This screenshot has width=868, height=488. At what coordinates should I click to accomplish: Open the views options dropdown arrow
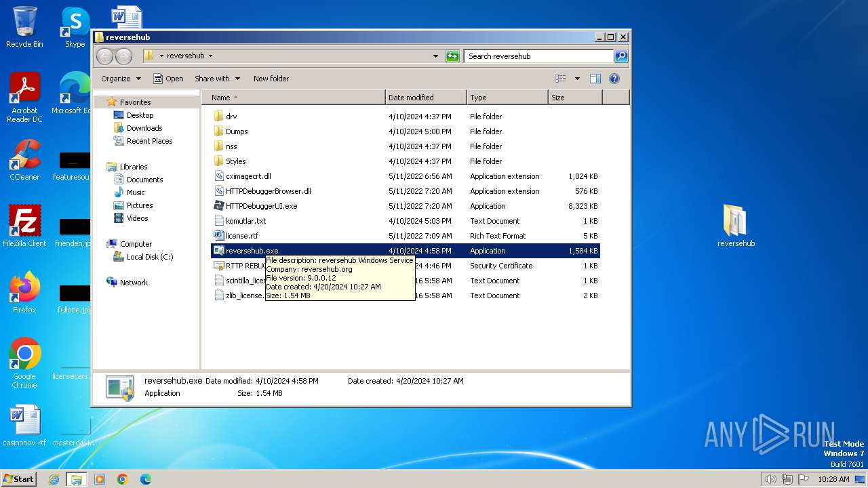tap(577, 79)
